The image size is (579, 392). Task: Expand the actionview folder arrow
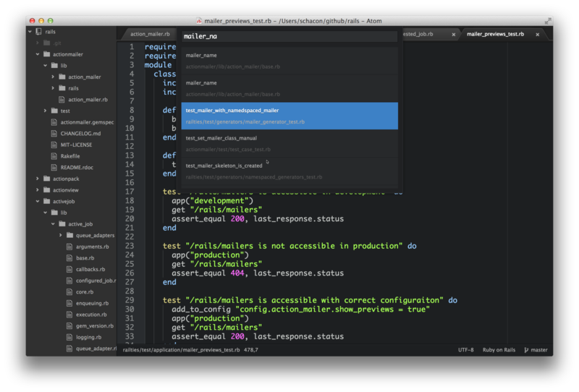[37, 189]
